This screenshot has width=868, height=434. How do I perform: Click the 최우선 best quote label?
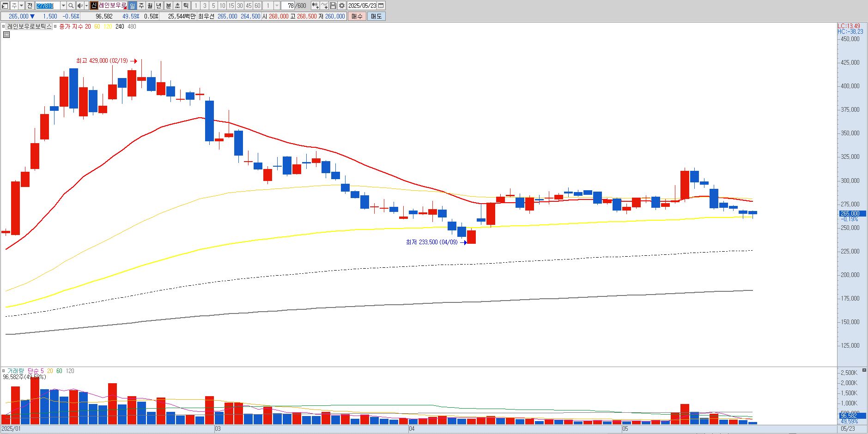pyautogui.click(x=206, y=16)
